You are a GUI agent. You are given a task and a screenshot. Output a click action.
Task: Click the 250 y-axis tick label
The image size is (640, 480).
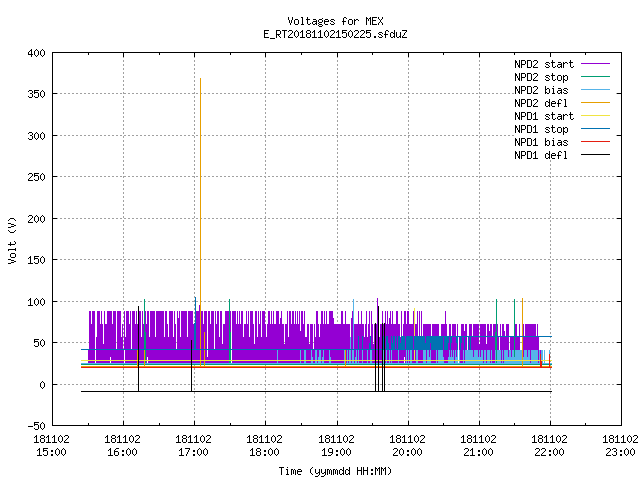pos(36,177)
